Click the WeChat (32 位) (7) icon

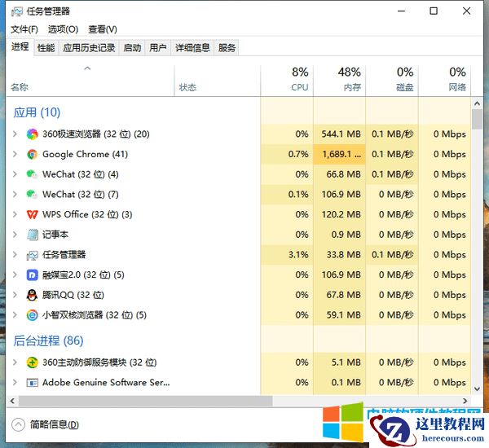(x=32, y=195)
